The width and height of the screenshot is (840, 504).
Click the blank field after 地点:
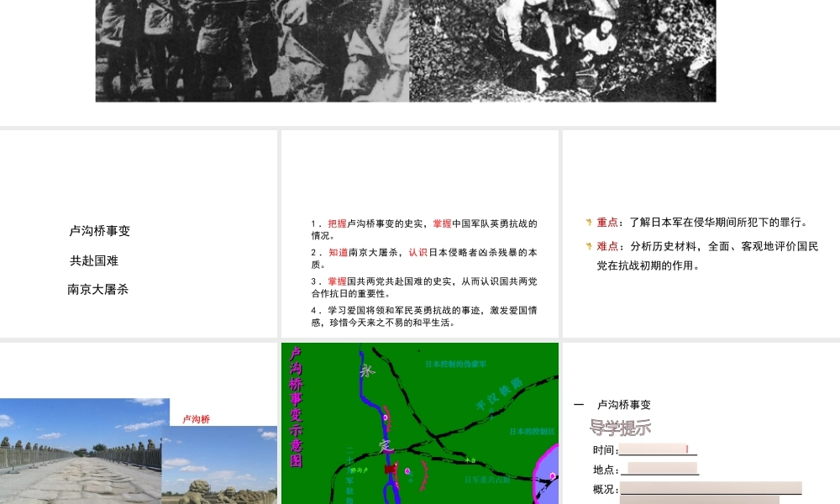[x=660, y=469]
